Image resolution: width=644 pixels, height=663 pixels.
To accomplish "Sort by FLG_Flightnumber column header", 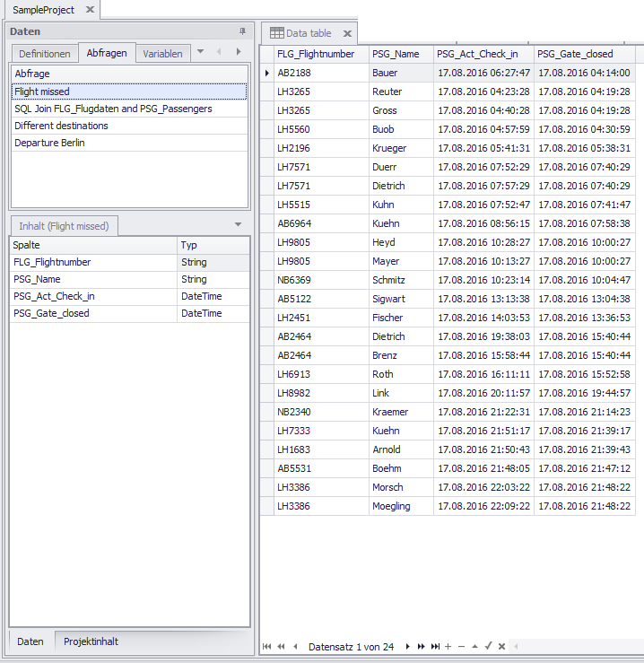I will (321, 54).
